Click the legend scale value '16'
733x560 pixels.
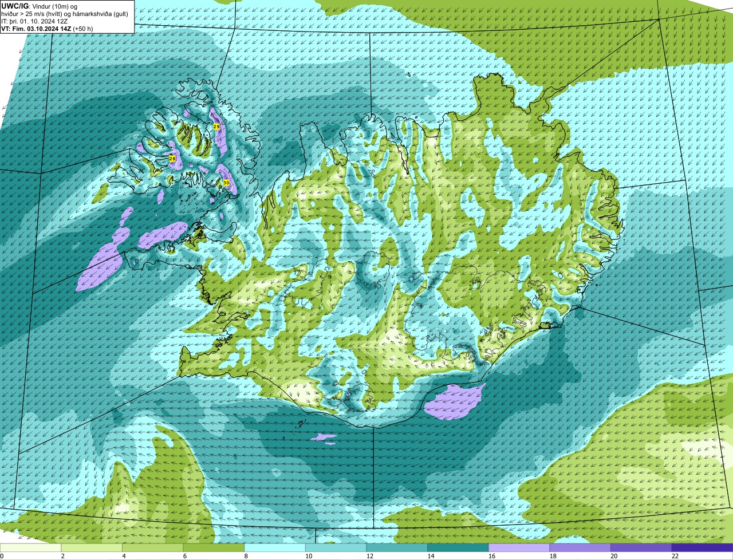pyautogui.click(x=492, y=556)
